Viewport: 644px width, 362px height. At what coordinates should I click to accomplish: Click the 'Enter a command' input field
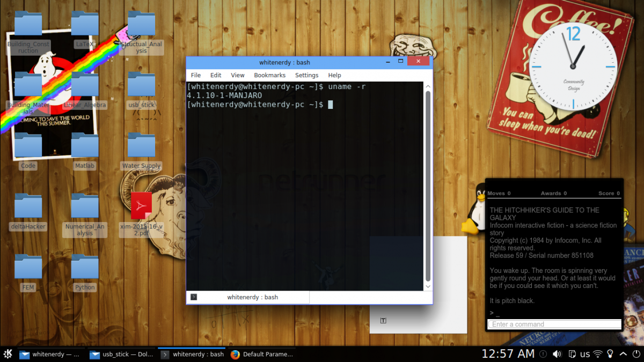point(554,324)
